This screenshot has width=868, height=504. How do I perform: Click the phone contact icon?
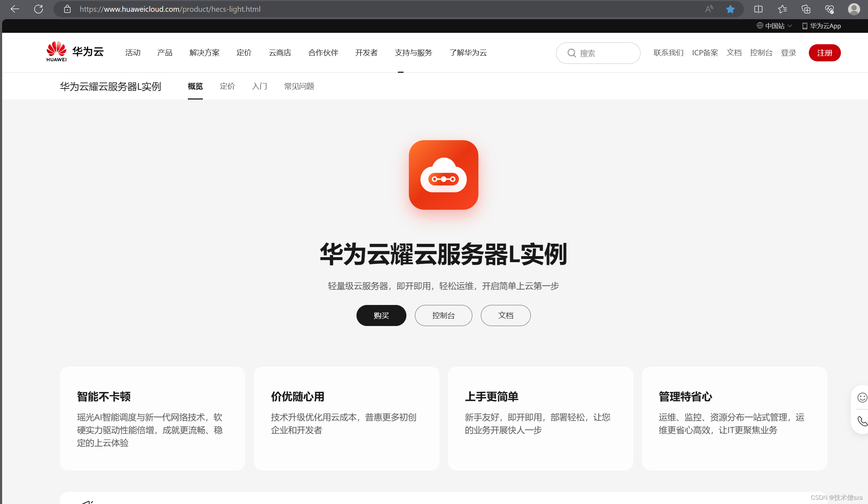(862, 421)
